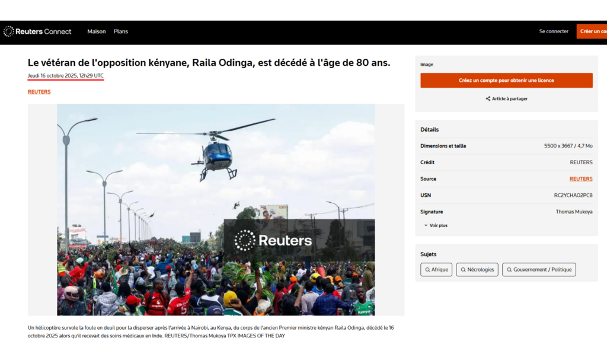Click 'Créez un compte pour obtenir une licence'

tap(506, 79)
